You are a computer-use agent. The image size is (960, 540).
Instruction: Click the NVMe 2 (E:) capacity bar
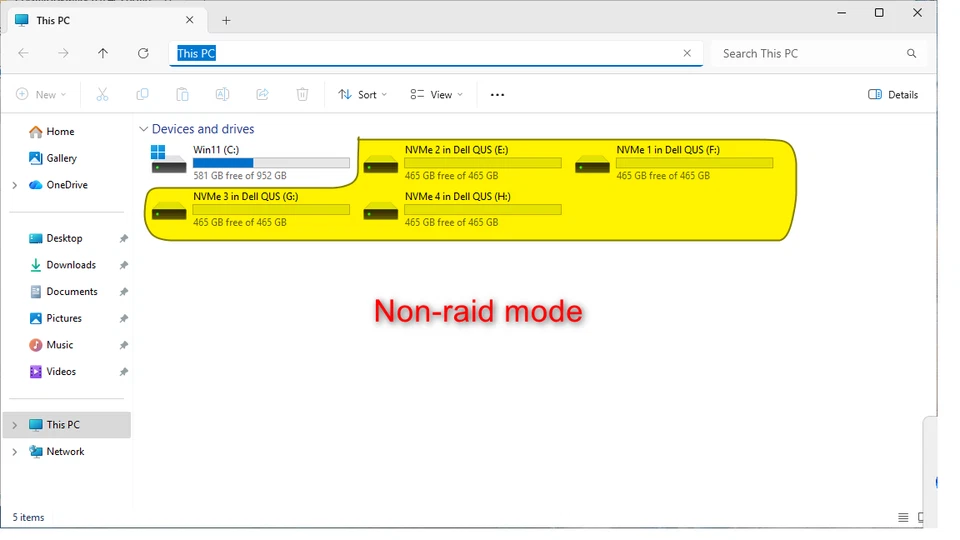pyautogui.click(x=483, y=163)
